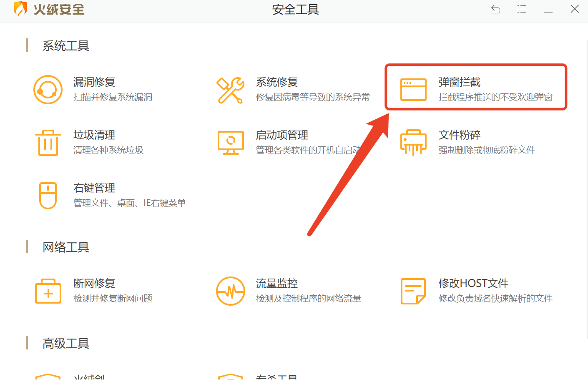Click the 断网修复 first-aid kit icon
The image size is (588, 387).
coord(48,291)
